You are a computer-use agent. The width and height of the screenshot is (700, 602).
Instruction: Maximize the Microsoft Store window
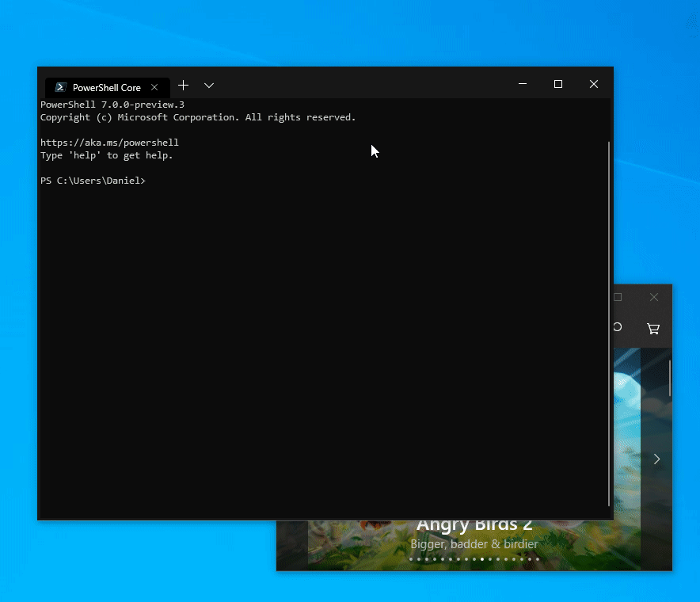click(x=618, y=297)
